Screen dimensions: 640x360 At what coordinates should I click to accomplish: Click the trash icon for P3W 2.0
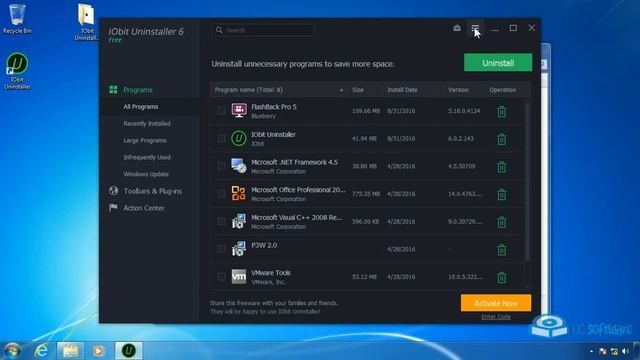(x=502, y=250)
